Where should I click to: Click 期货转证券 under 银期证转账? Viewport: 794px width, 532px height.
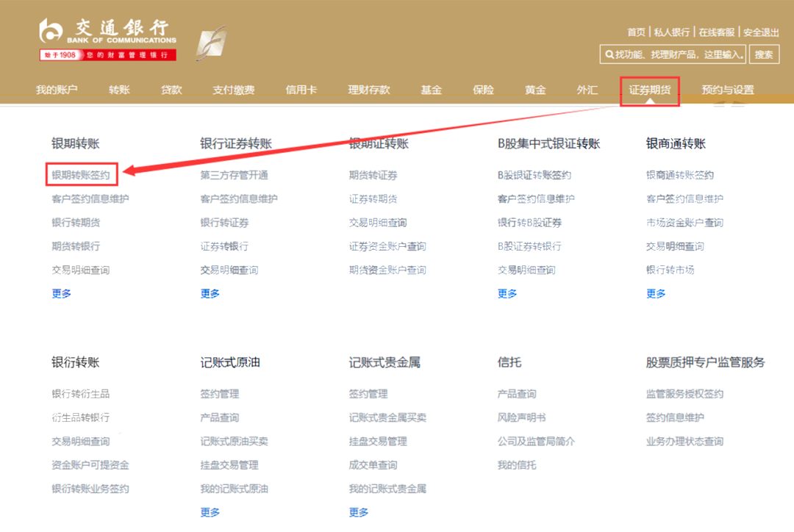372,174
